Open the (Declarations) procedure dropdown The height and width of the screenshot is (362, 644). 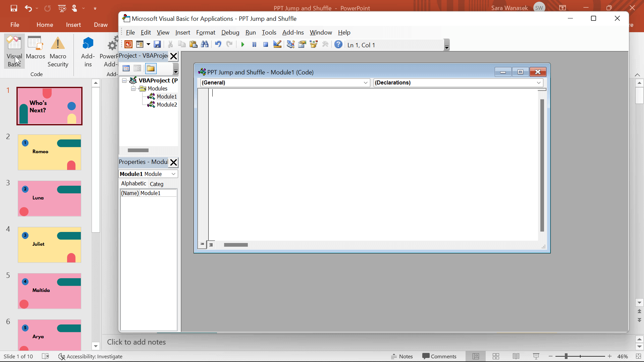(x=539, y=82)
